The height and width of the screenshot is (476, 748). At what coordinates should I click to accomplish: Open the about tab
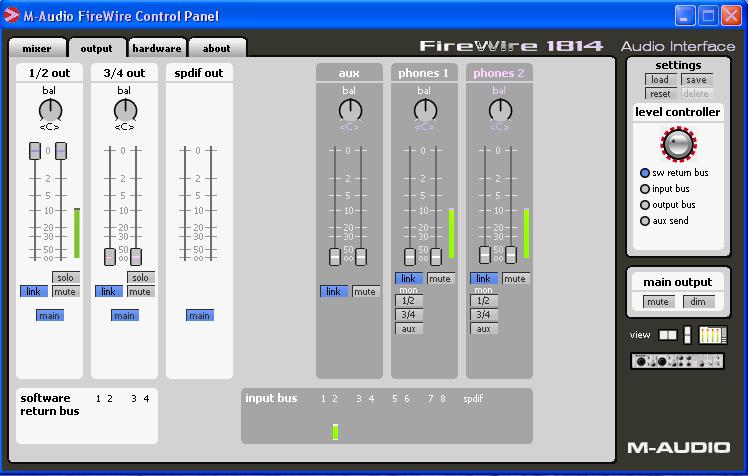217,48
